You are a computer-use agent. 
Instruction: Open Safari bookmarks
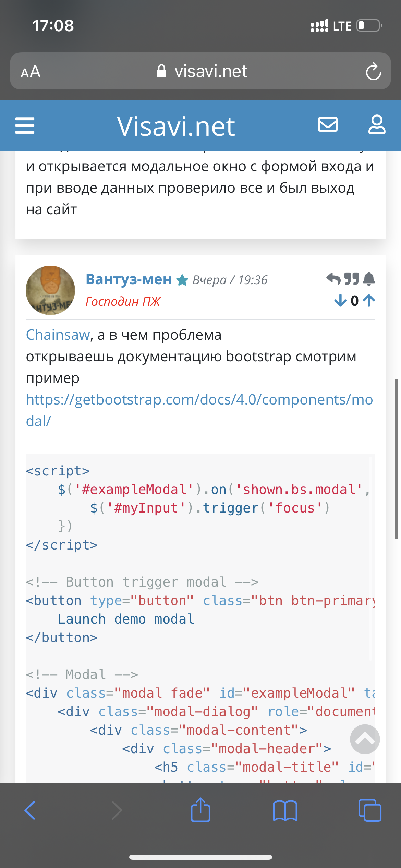click(x=285, y=810)
